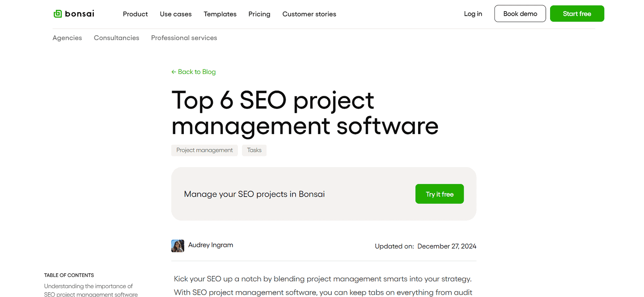This screenshot has width=644, height=297.
Task: View Customer stories
Action: [309, 14]
